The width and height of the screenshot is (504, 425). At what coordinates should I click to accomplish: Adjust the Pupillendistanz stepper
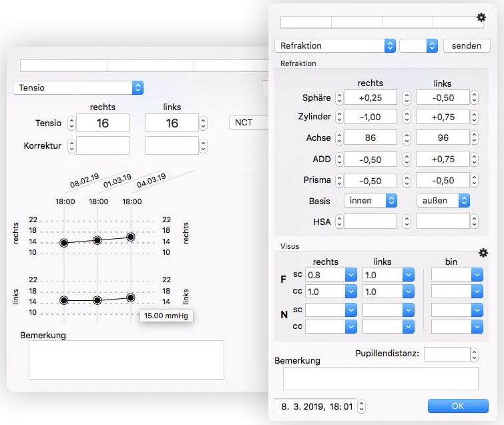[474, 355]
